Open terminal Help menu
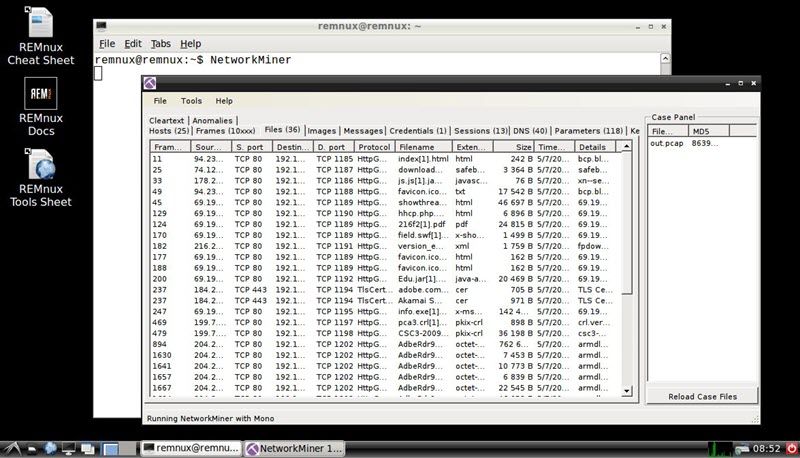800x458 pixels. pyautogui.click(x=190, y=44)
